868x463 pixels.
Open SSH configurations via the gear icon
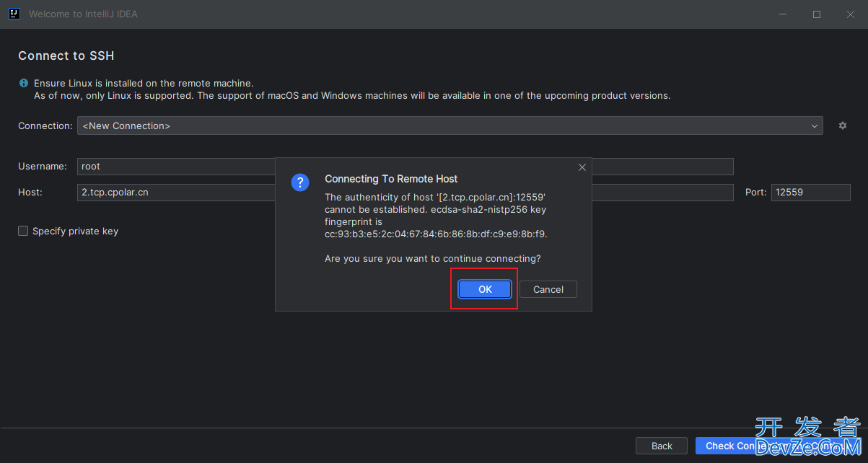(842, 125)
